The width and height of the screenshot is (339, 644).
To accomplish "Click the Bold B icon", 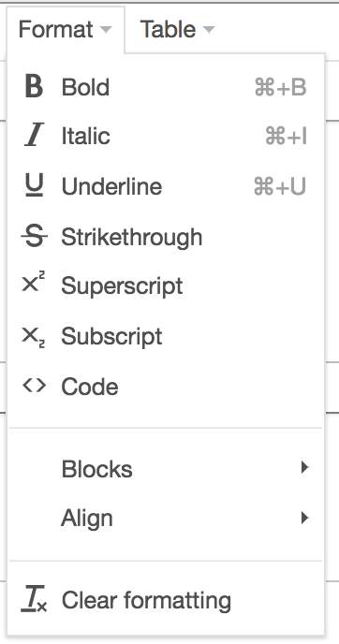I will 34,86.
